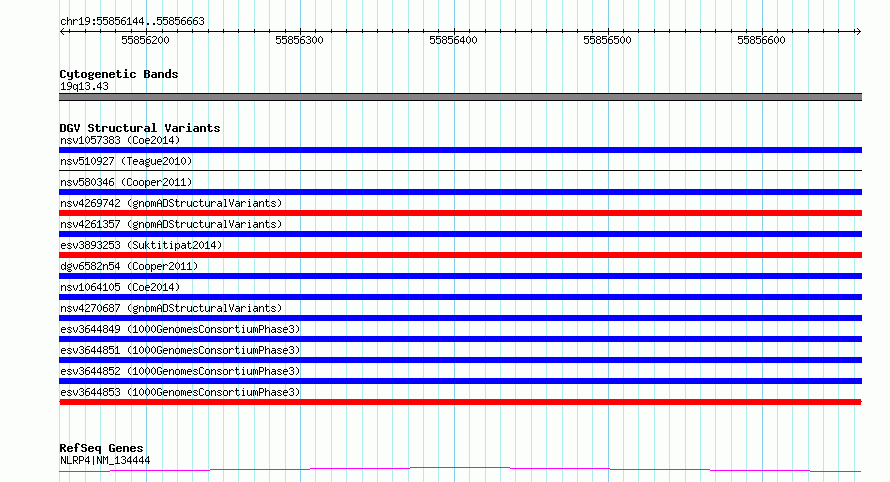
Task: Click the right arrow of the ruler
Action: (858, 32)
